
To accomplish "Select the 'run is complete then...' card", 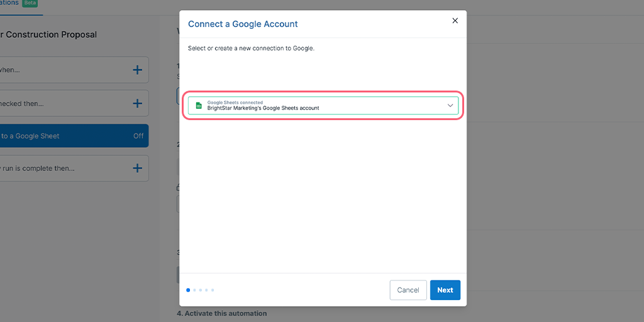I will pos(74,168).
